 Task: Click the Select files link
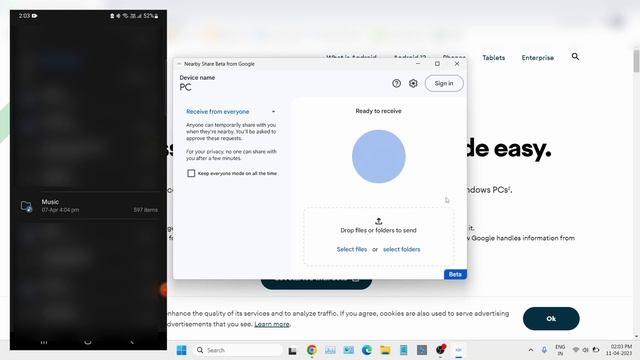coord(351,249)
